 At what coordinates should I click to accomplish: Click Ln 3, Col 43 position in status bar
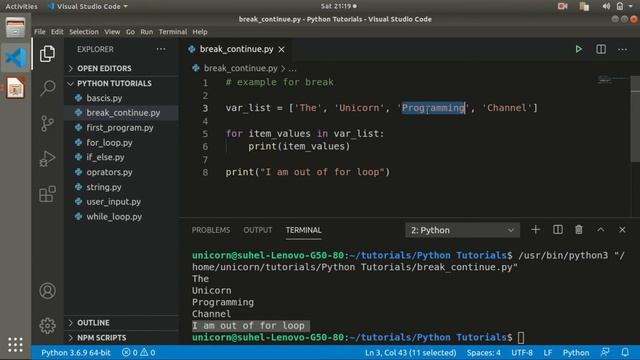[x=410, y=352]
